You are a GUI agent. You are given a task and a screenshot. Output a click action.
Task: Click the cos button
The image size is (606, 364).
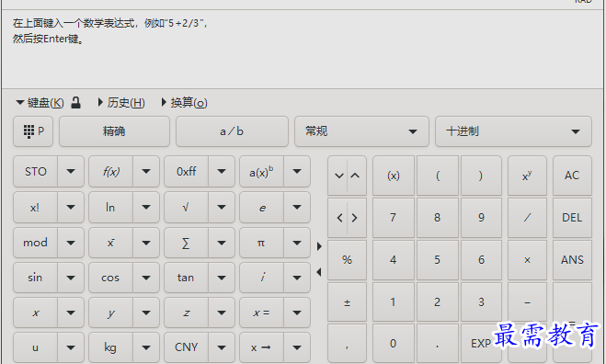(x=111, y=278)
